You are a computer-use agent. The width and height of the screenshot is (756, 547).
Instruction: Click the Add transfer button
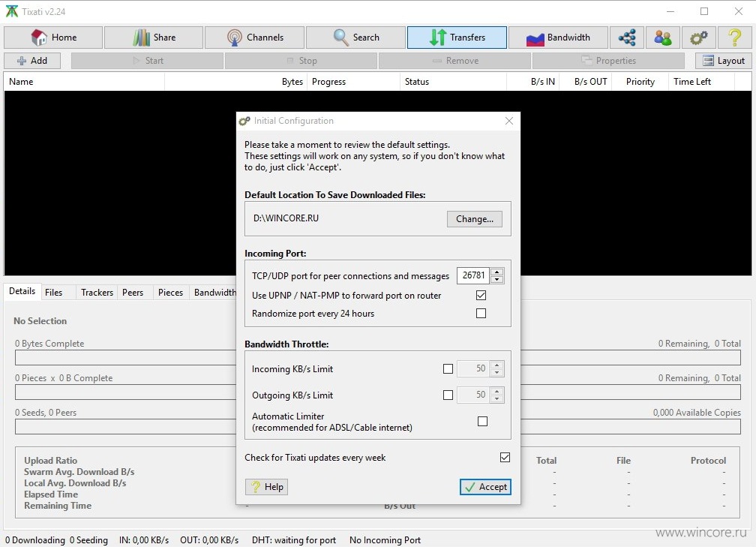(32, 61)
